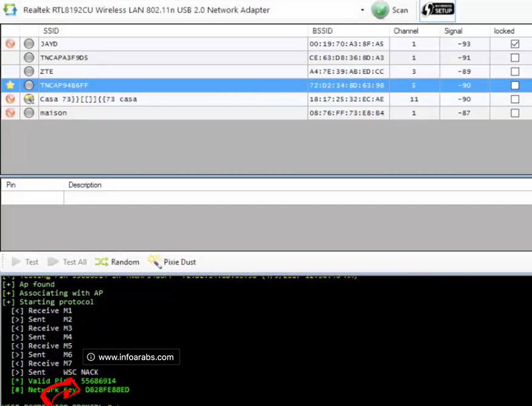Click the empty Description cell field
Screen dimensions: 532x406
coord(298,198)
